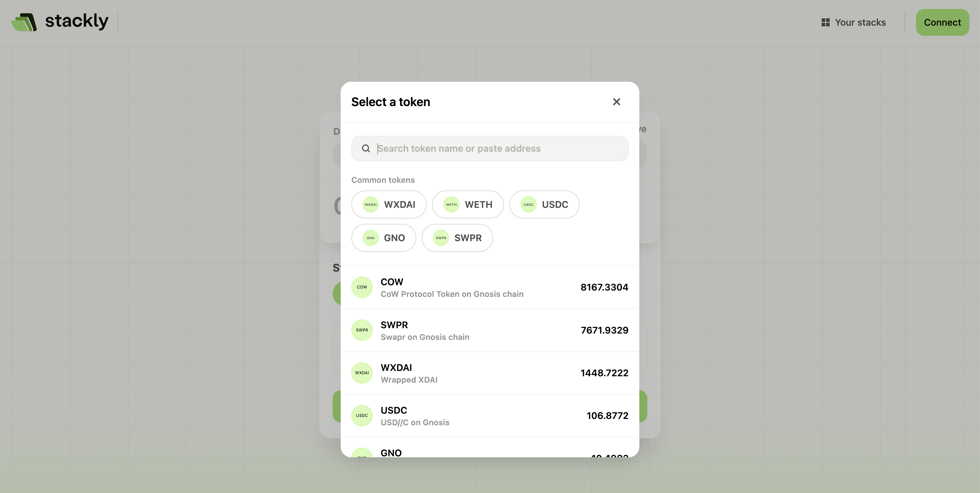Open Your stacks grid icon
The height and width of the screenshot is (493, 980).
coord(825,22)
